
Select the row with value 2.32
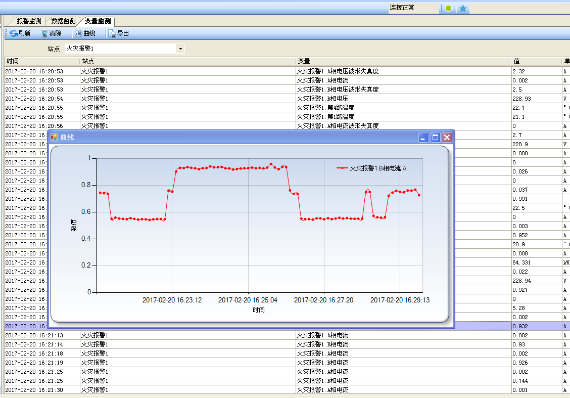tap(287, 71)
